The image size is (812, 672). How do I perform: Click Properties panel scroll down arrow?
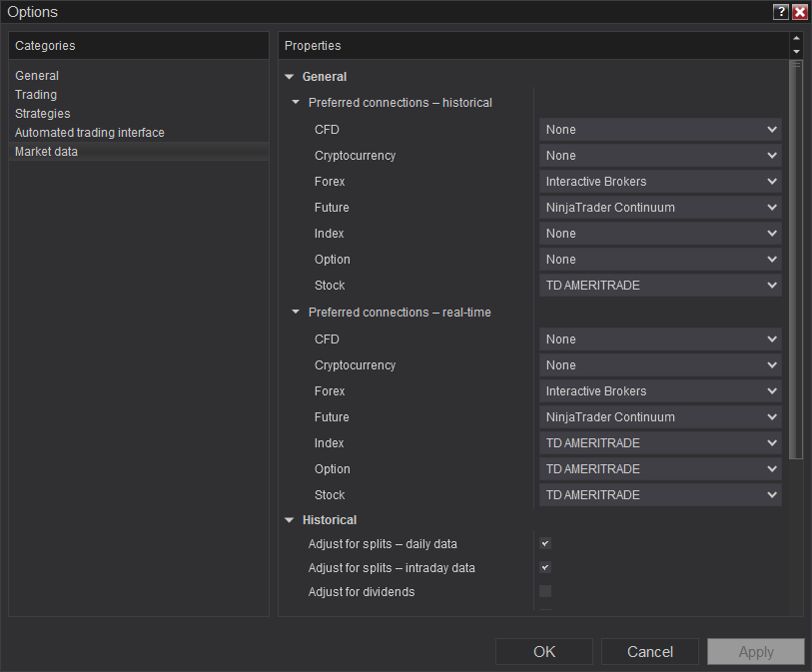coord(796,52)
